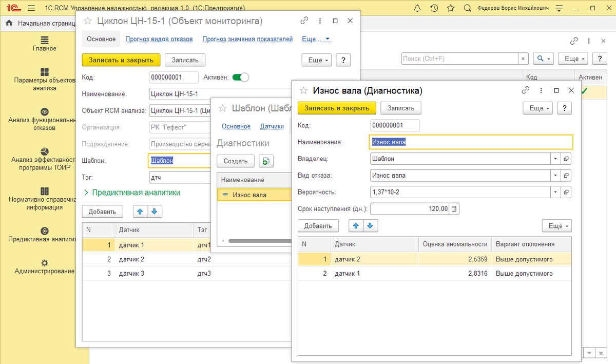Click Добавить in Циклон window
This screenshot has height=364, width=616.
(103, 212)
